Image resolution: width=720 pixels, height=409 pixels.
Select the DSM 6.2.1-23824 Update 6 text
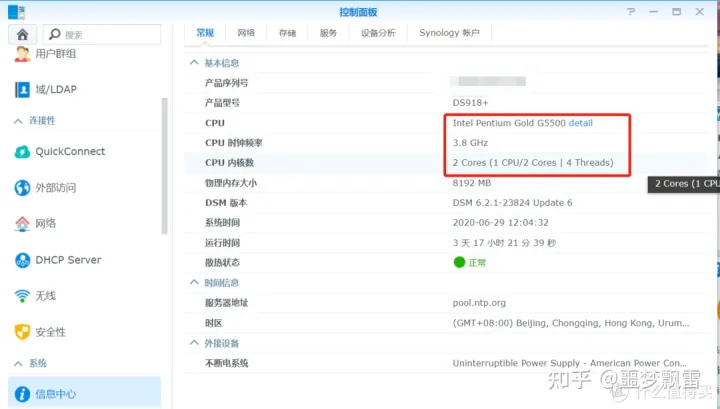tap(512, 202)
